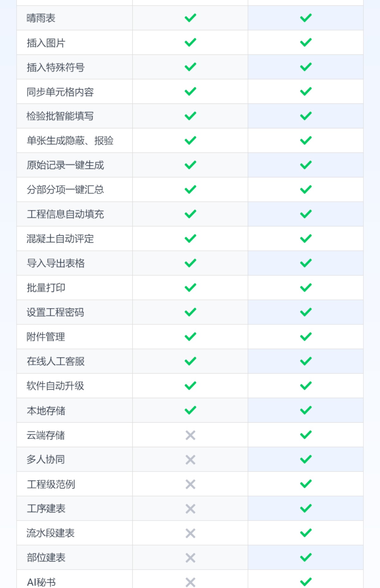Click the gray X in AI秘书 row
Image resolution: width=380 pixels, height=588 pixels.
190,582
